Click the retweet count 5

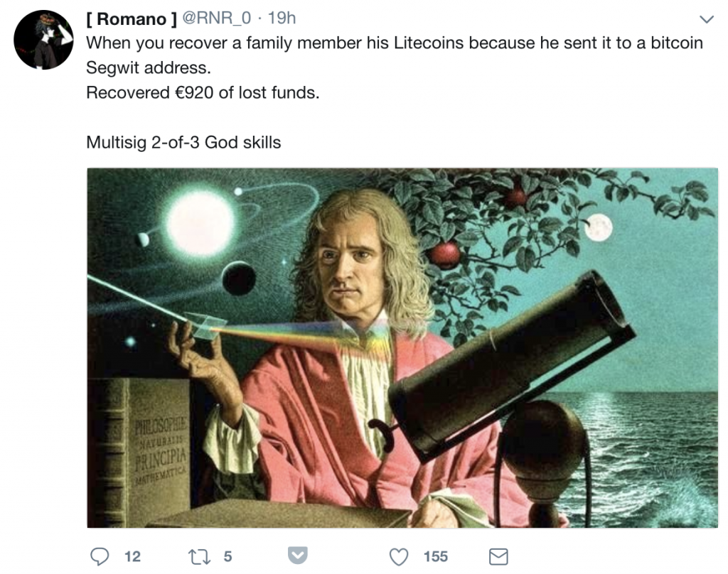pyautogui.click(x=227, y=556)
